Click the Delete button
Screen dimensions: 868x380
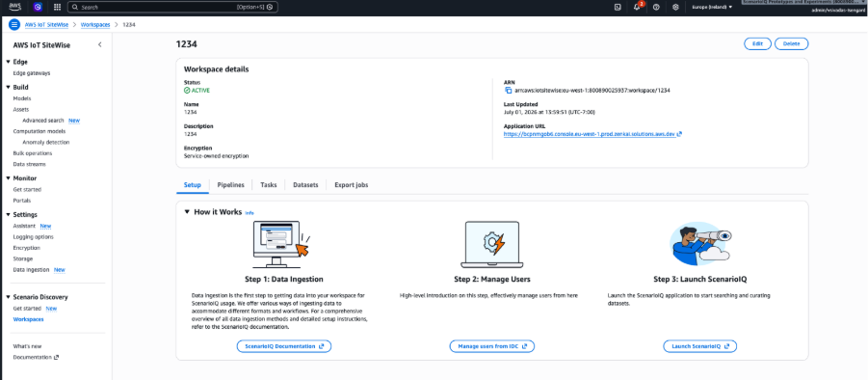(791, 43)
